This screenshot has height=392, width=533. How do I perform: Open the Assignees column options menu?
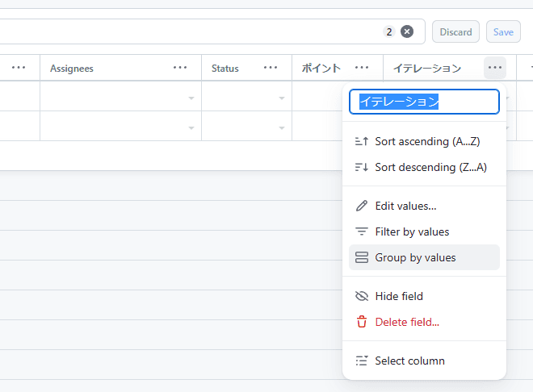pyautogui.click(x=180, y=68)
